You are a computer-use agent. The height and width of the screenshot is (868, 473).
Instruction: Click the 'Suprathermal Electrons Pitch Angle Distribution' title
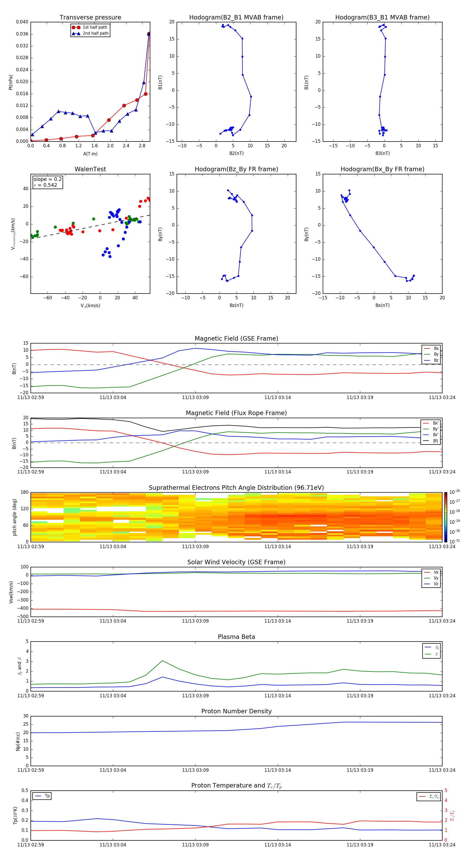236,488
